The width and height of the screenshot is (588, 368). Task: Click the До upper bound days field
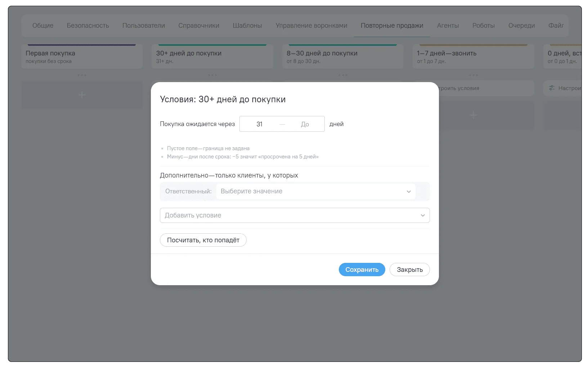point(305,124)
